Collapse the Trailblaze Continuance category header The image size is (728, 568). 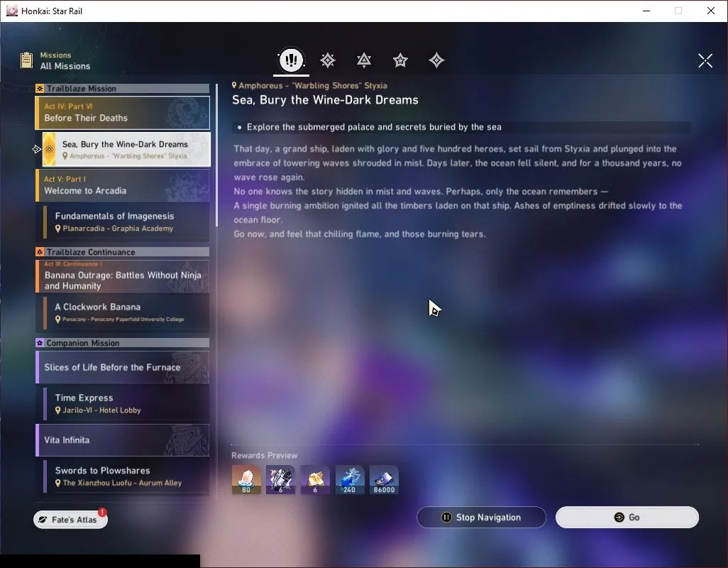122,252
